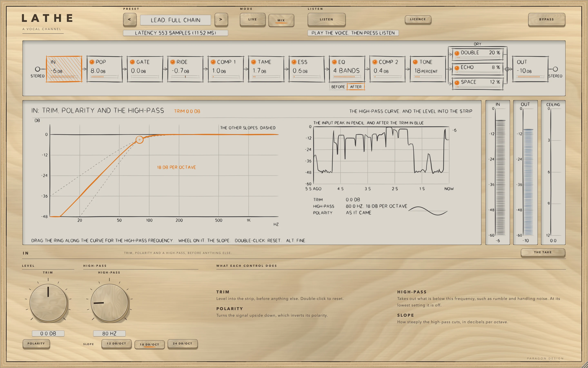588x368 pixels.
Task: Select the IN module block
Action: [x=64, y=69]
